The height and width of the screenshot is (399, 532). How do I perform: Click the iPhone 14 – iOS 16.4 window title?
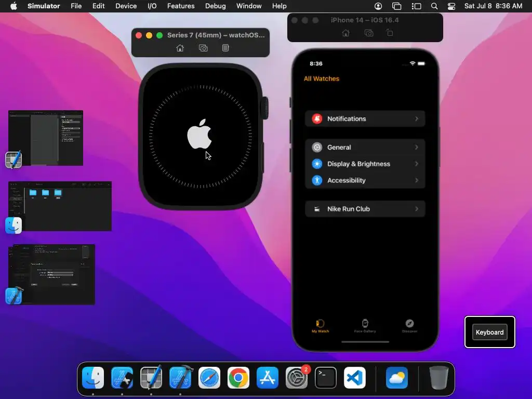point(365,20)
